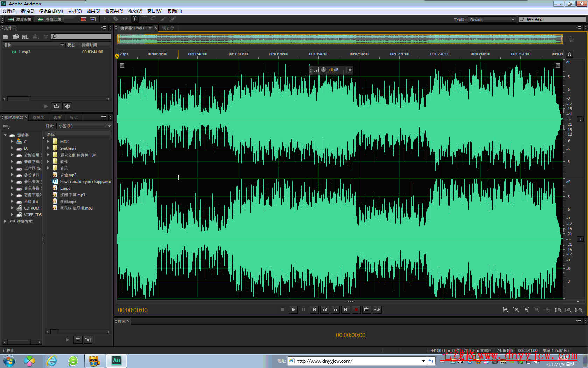This screenshot has width=588, height=368.
Task: Expand the MIDI folder
Action: tap(48, 141)
